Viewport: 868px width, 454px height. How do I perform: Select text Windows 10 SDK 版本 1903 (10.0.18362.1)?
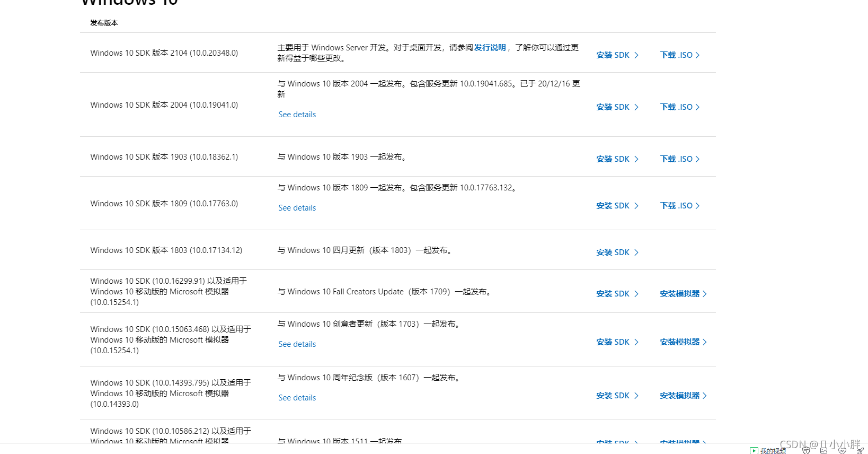164,157
